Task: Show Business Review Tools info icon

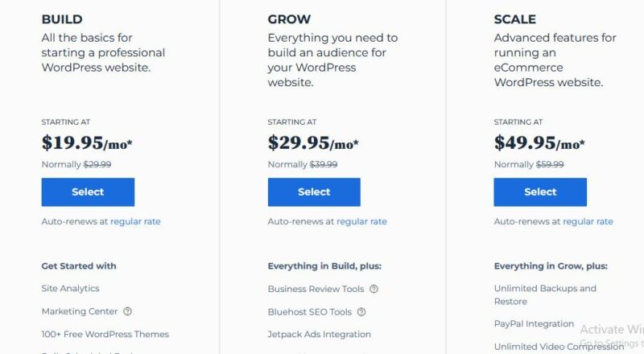Action: (374, 289)
